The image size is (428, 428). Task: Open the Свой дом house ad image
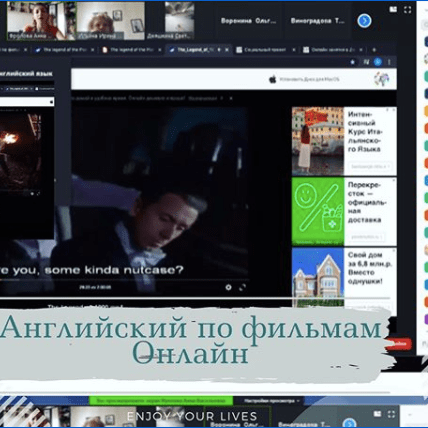pos(318,277)
